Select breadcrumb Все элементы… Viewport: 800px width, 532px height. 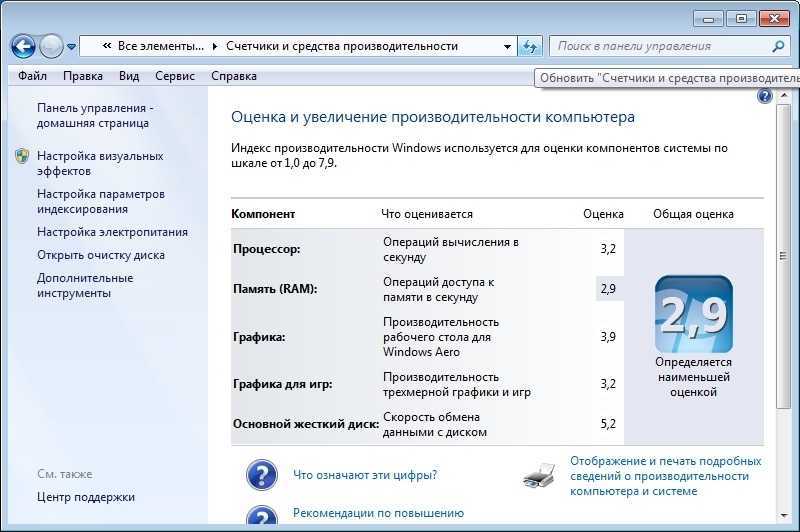(x=161, y=46)
